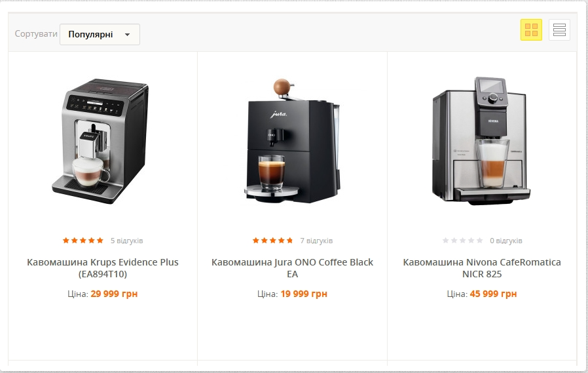
Task: Click the Jura orange star rating
Action: tap(272, 240)
